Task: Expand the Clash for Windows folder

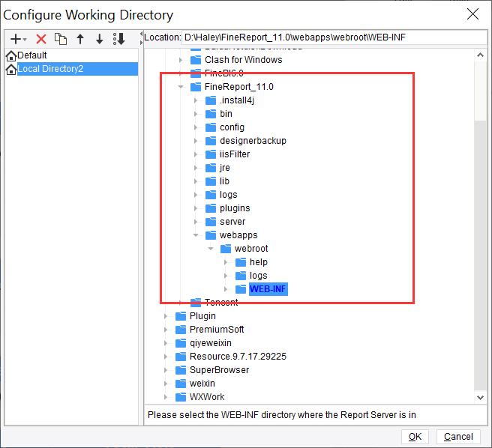Action: pos(181,60)
